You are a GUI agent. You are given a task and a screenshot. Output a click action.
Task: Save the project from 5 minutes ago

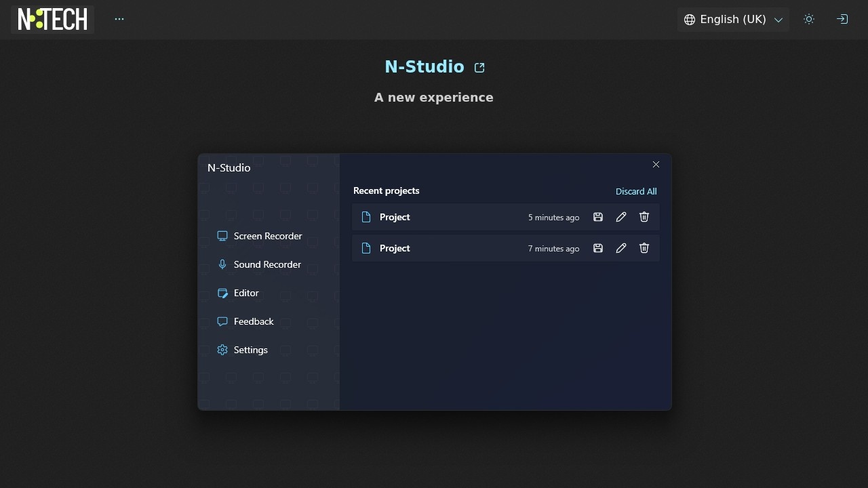(x=598, y=217)
